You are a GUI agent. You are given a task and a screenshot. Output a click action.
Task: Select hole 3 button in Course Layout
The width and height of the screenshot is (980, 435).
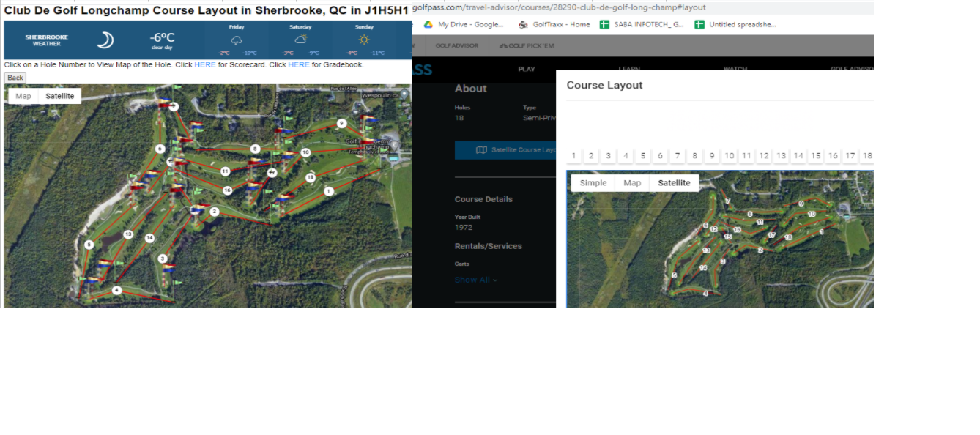(x=608, y=156)
